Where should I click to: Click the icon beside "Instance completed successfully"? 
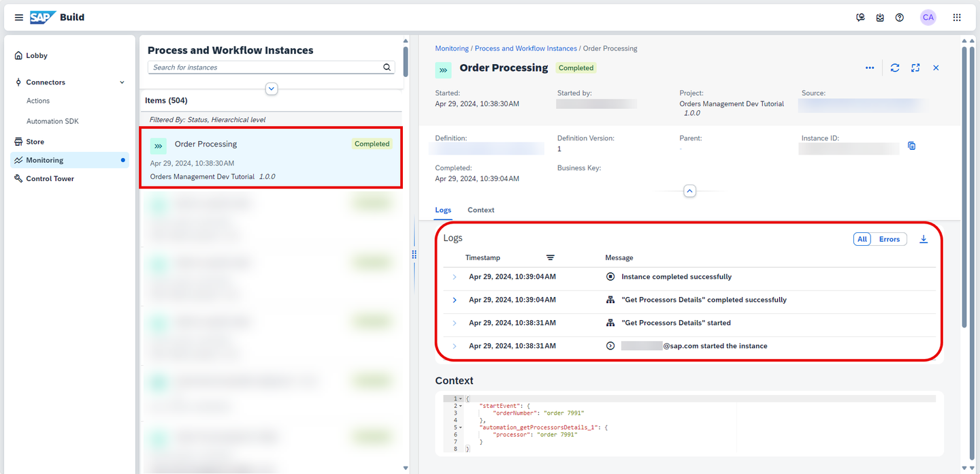point(610,276)
